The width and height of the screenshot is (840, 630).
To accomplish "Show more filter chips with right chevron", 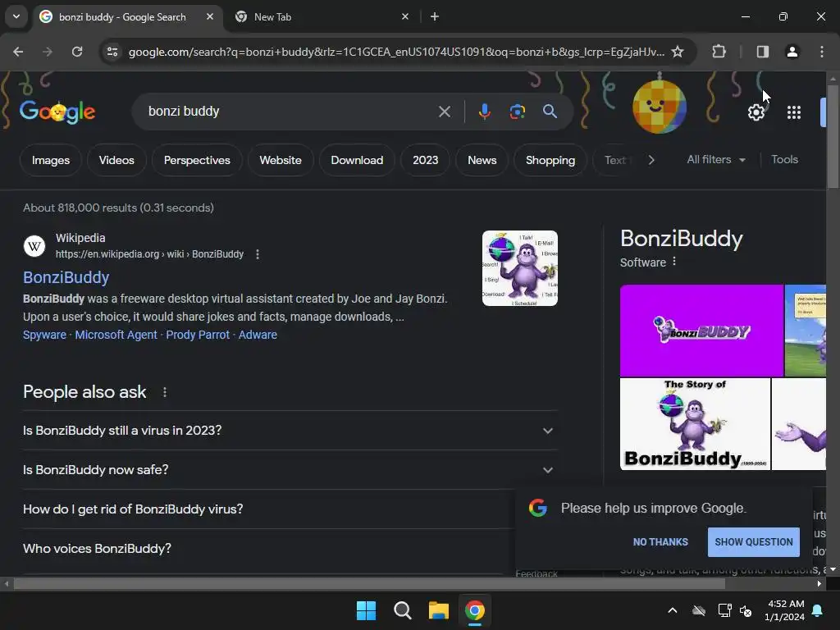I will [651, 160].
